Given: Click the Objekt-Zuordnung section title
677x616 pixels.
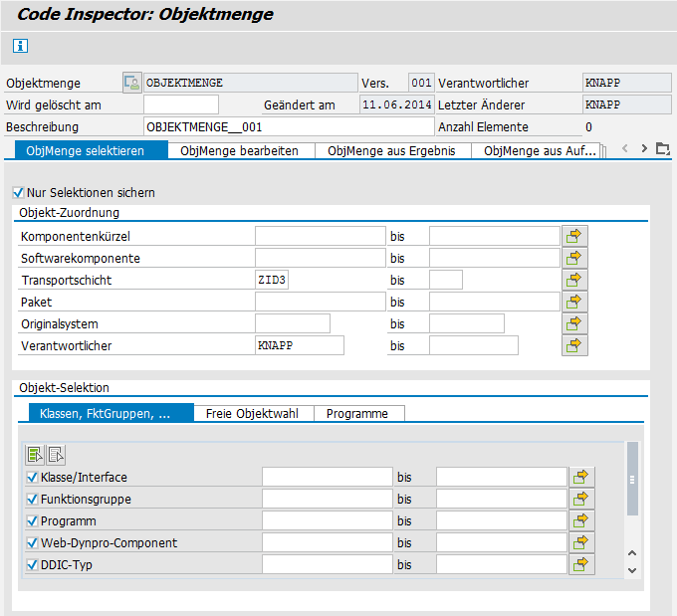Looking at the screenshot, I should 69,212.
